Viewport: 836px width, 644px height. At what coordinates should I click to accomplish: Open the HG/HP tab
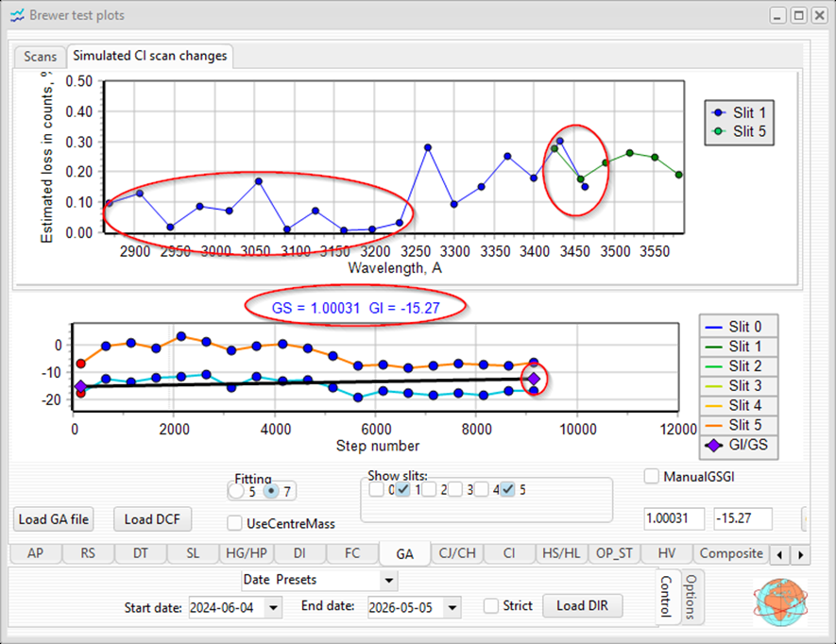click(x=247, y=553)
